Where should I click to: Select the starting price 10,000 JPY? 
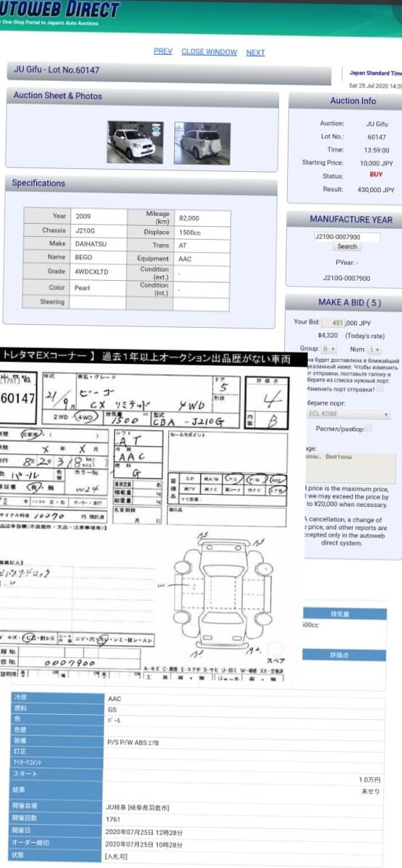tap(377, 162)
